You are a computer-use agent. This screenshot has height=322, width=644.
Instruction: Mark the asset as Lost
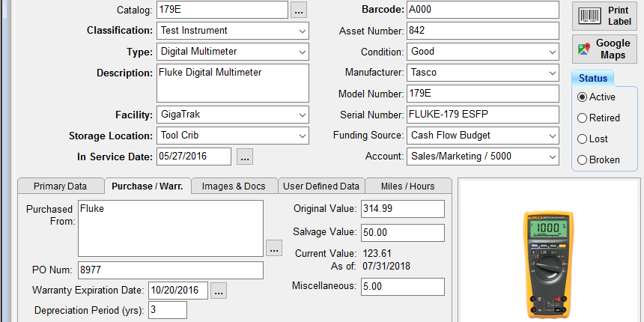point(582,139)
